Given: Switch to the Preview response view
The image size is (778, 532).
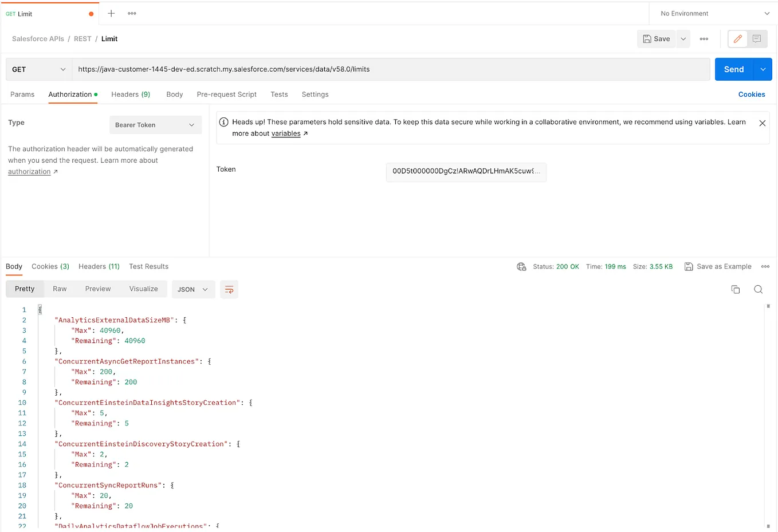Looking at the screenshot, I should tap(97, 289).
